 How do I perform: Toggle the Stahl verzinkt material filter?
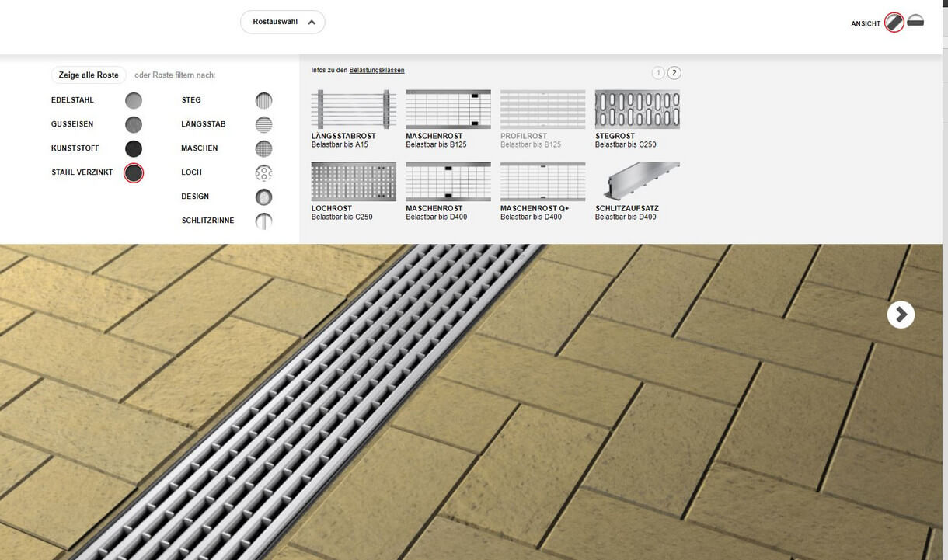pyautogui.click(x=134, y=172)
